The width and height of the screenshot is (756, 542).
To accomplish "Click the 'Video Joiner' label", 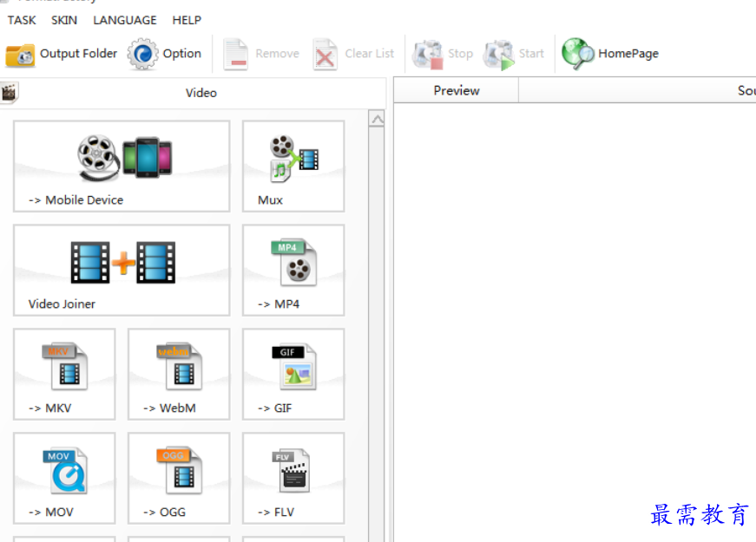I will [x=62, y=304].
